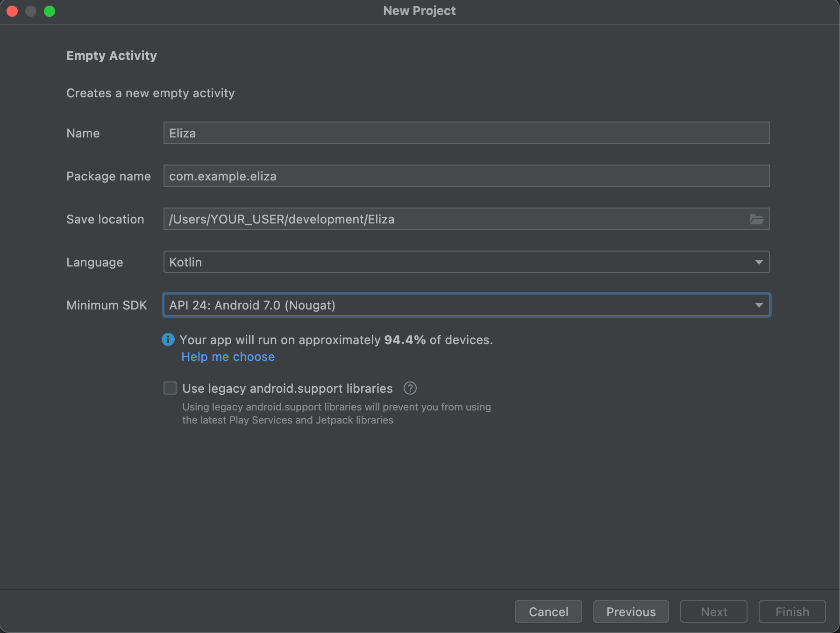Click the gray minimize window button
The width and height of the screenshot is (840, 633).
click(31, 11)
